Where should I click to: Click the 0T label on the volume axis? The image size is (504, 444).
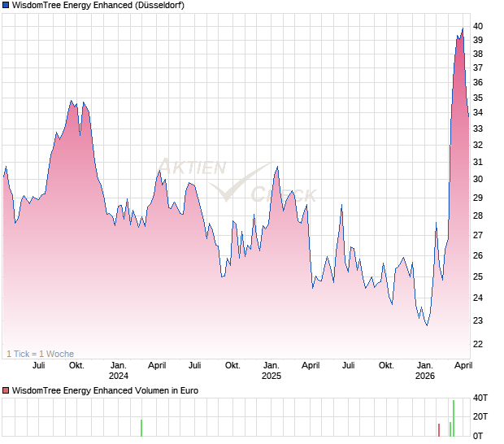pos(480,436)
